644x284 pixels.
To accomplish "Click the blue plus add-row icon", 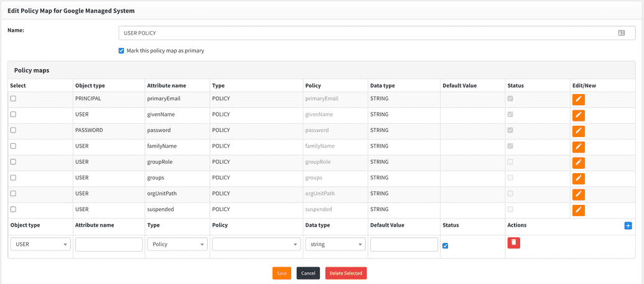I will tap(628, 225).
